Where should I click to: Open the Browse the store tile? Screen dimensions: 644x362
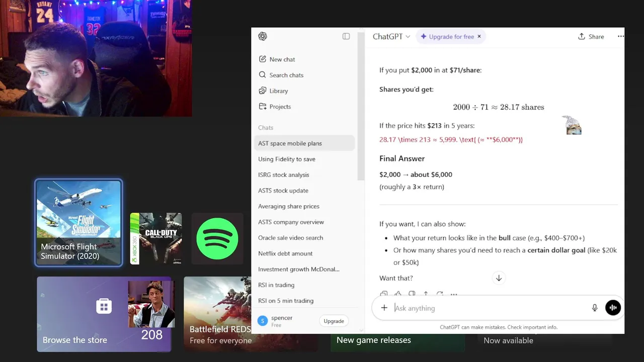104,314
